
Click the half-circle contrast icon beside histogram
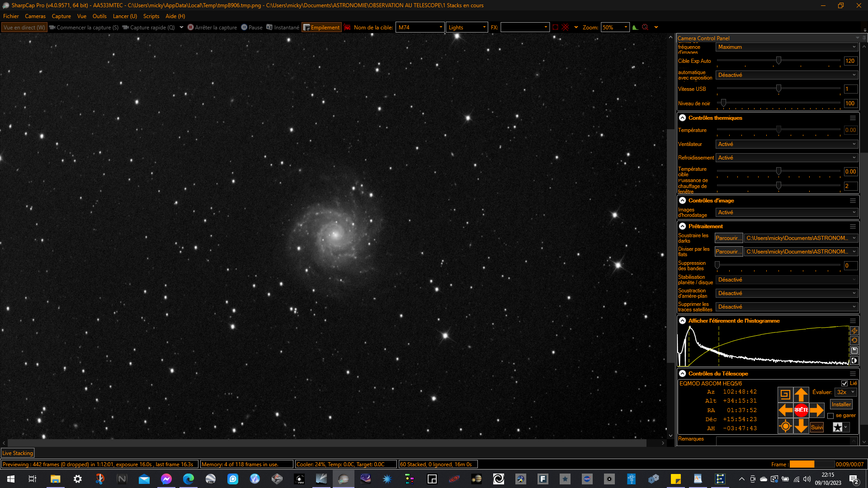[854, 361]
